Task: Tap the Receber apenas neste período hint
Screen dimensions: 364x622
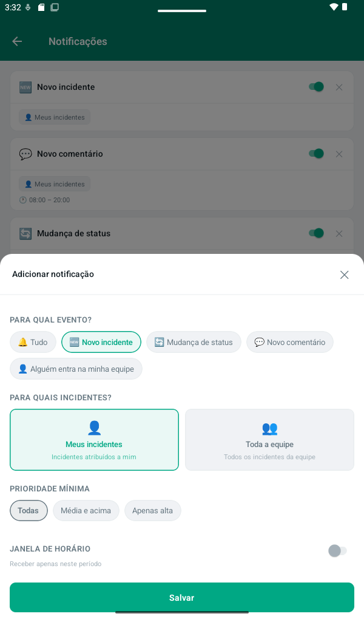Action: [55, 564]
